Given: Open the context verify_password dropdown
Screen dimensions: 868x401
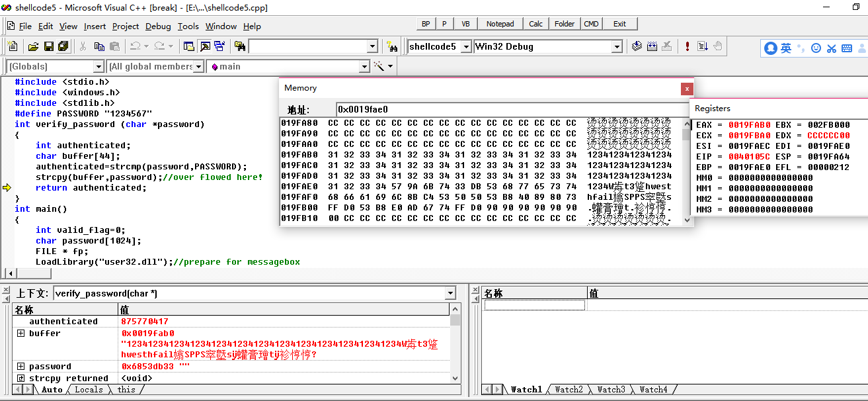Looking at the screenshot, I should click(451, 293).
